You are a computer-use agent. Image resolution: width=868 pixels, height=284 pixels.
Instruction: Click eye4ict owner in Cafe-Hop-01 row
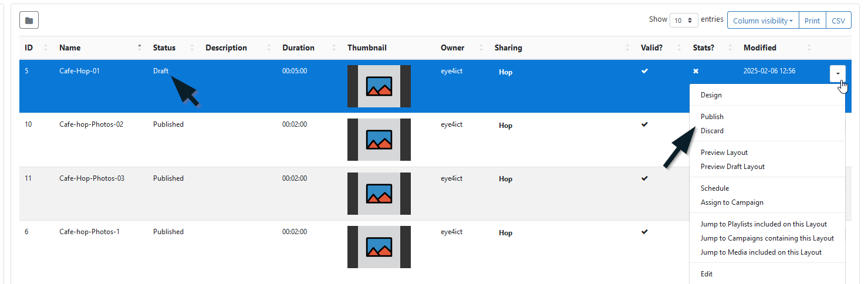point(452,71)
